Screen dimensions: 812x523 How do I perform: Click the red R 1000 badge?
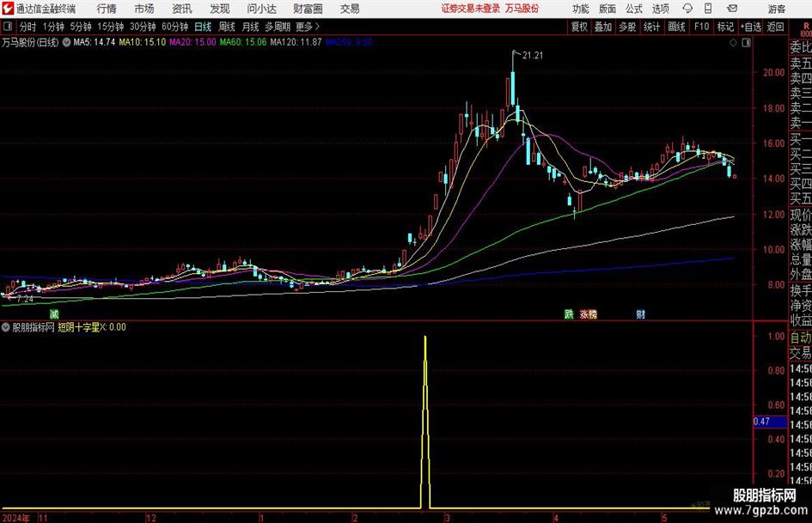pos(806,29)
